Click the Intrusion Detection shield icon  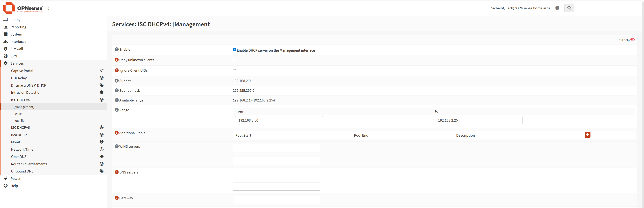[x=102, y=92]
